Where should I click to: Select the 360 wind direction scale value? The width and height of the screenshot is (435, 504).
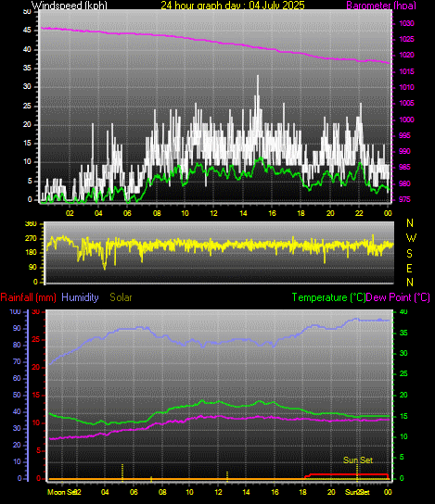click(x=31, y=223)
